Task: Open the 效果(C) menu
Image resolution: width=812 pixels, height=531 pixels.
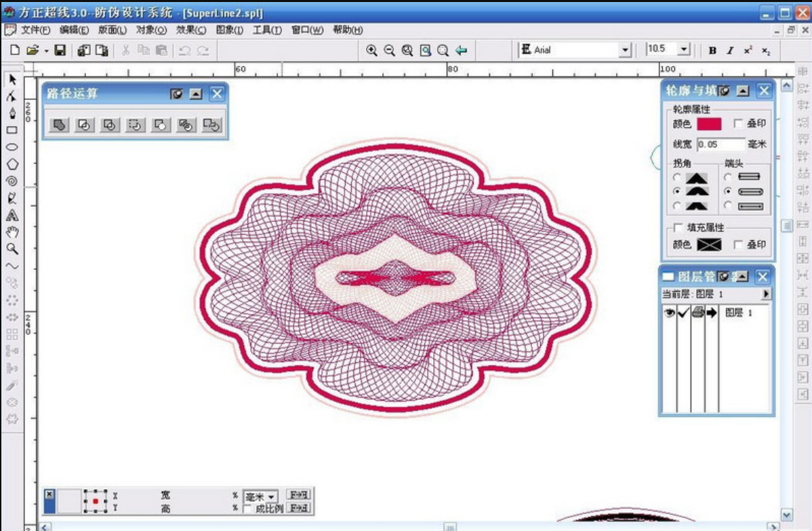Action: click(x=190, y=30)
